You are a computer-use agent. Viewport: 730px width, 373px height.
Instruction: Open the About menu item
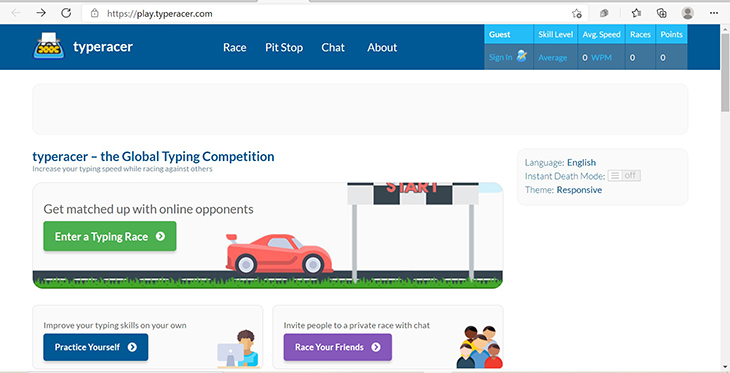coord(382,47)
